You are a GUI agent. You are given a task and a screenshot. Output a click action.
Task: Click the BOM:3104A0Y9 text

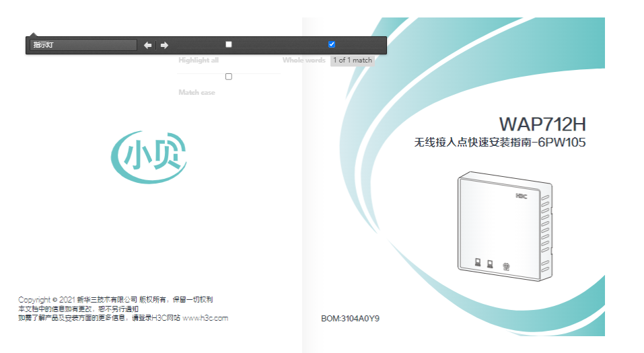351,319
